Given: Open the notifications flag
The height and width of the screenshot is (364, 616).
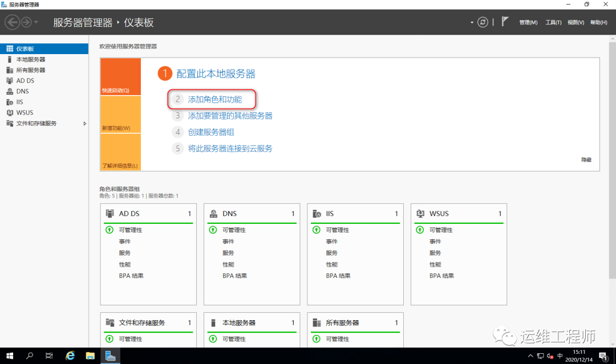Looking at the screenshot, I should (505, 22).
